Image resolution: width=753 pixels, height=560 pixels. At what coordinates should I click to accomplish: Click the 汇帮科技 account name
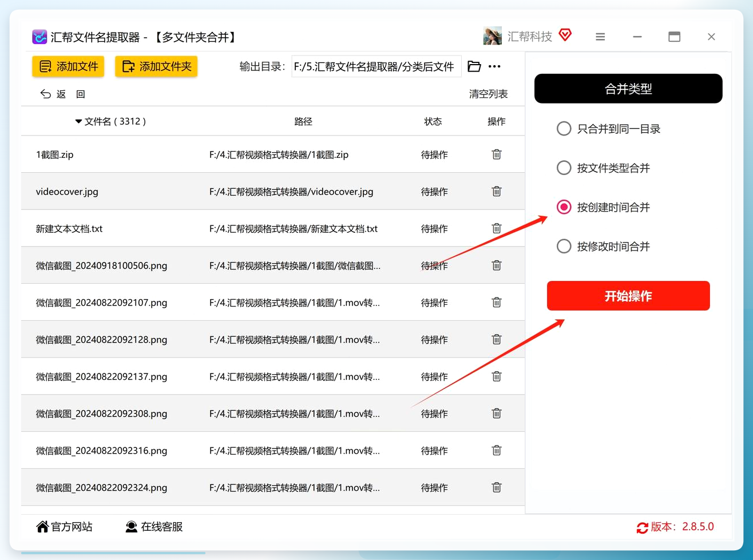(x=530, y=37)
